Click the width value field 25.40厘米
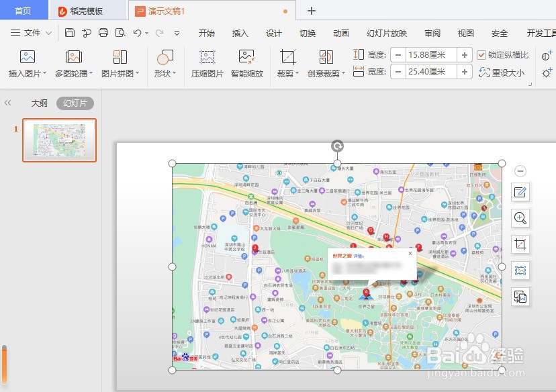The height and width of the screenshot is (392, 556). 431,72
